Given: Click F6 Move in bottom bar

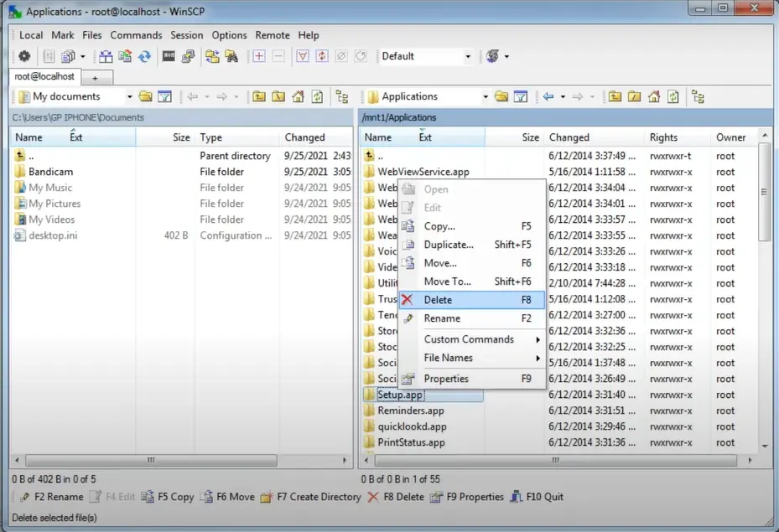Looking at the screenshot, I should click(x=227, y=497).
